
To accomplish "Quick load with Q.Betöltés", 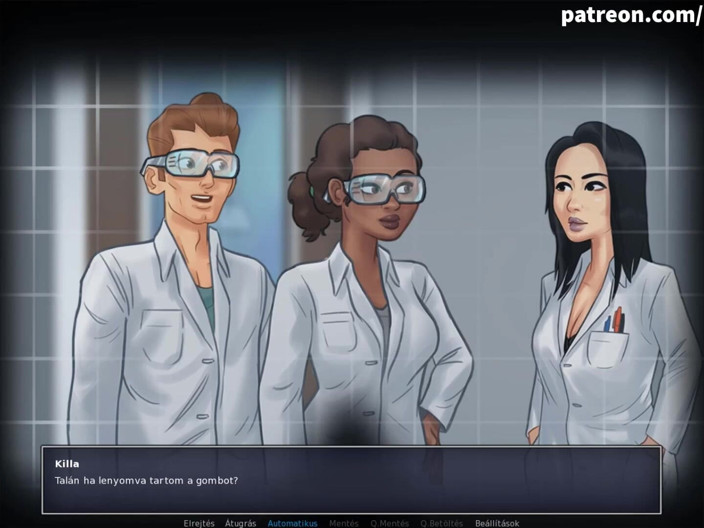I will coord(441,523).
